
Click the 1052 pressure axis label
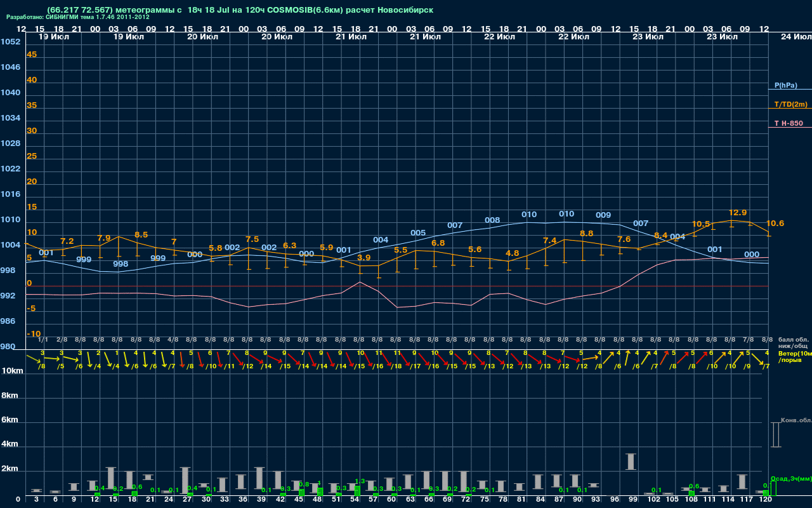(x=10, y=42)
